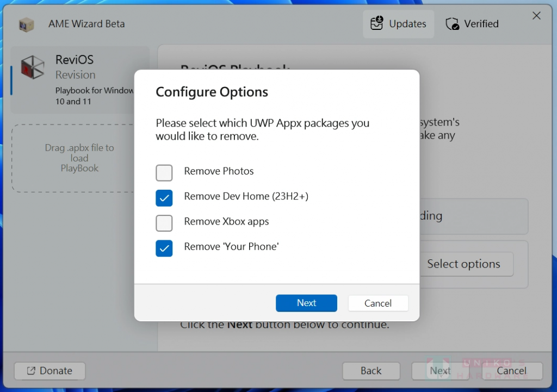Click the Next button in wizard footer
The image size is (557, 392).
click(441, 371)
